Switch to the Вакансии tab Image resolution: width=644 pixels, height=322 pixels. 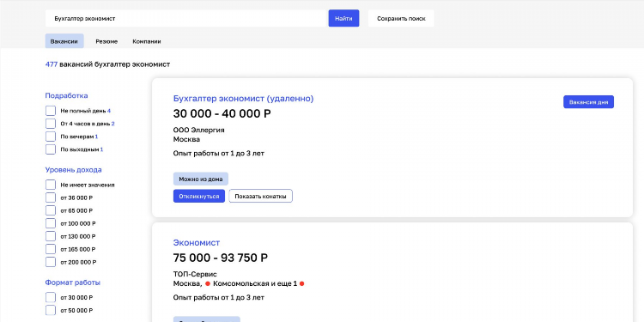click(64, 41)
